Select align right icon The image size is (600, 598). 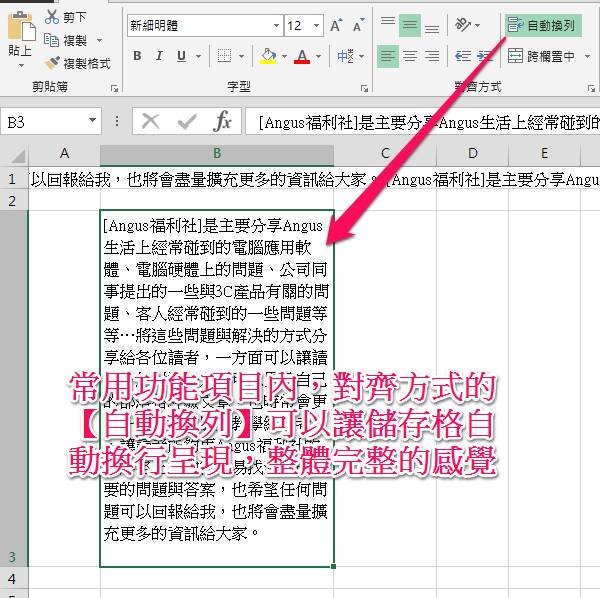click(432, 56)
